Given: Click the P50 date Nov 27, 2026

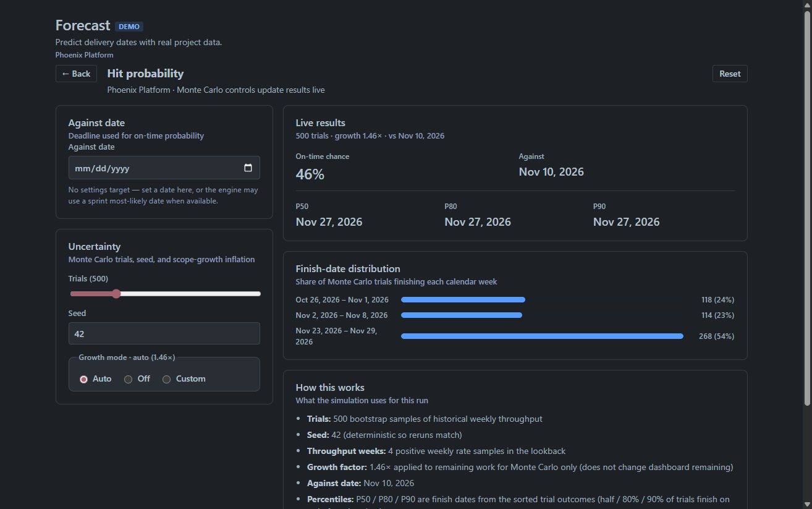Looking at the screenshot, I should pos(329,222).
